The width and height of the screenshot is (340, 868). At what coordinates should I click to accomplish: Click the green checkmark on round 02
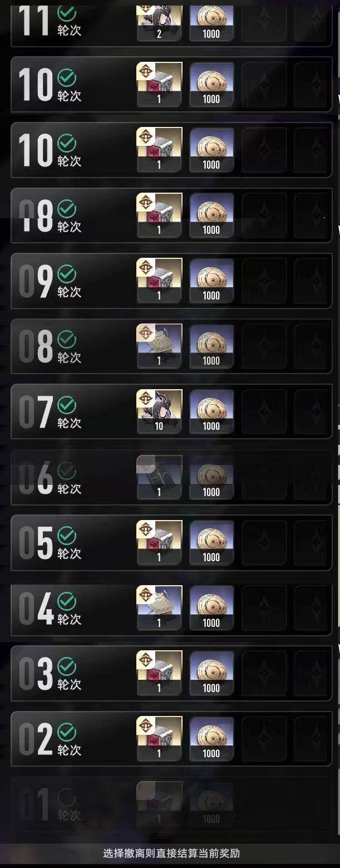pyautogui.click(x=67, y=733)
